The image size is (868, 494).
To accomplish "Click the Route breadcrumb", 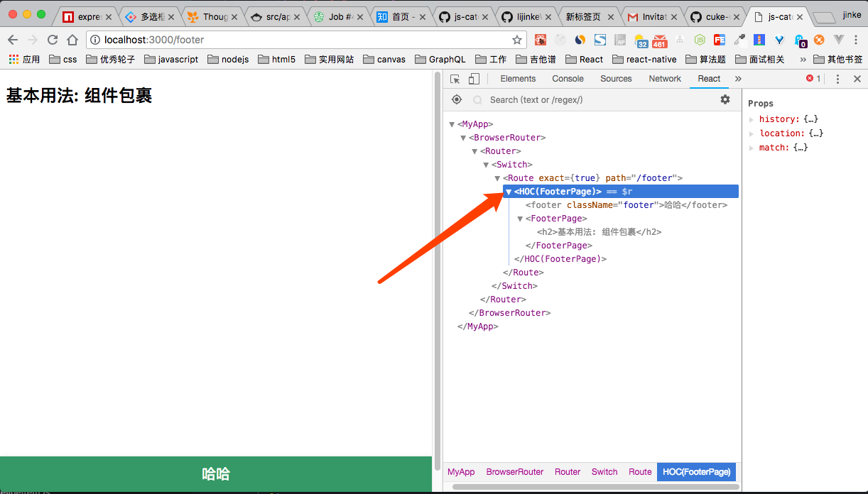I will (640, 472).
